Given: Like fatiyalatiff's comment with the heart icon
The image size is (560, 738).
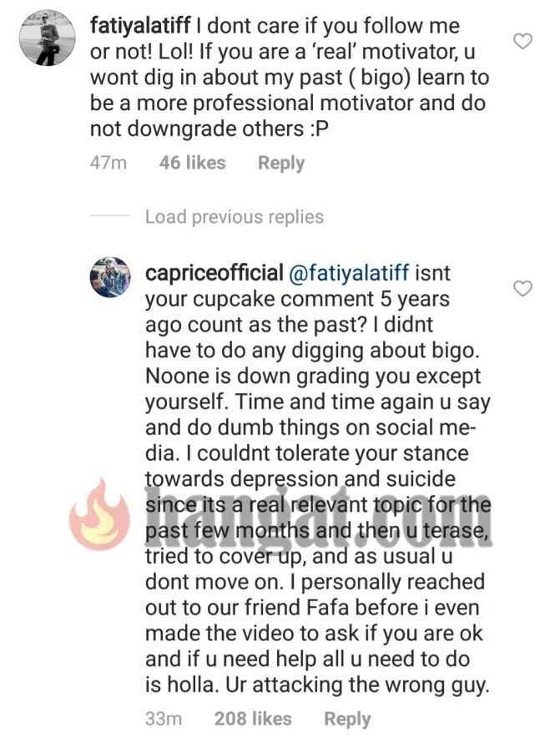Looking at the screenshot, I should (x=522, y=41).
